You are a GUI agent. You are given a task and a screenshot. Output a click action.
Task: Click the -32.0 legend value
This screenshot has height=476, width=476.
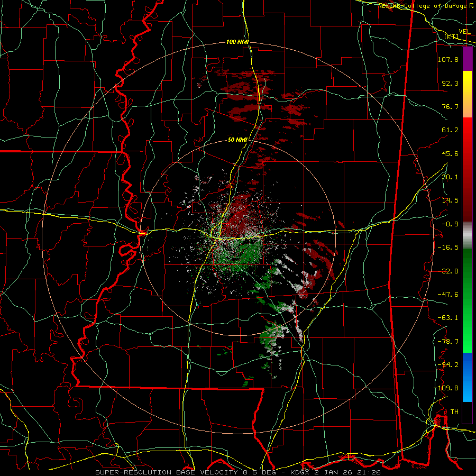[448, 271]
